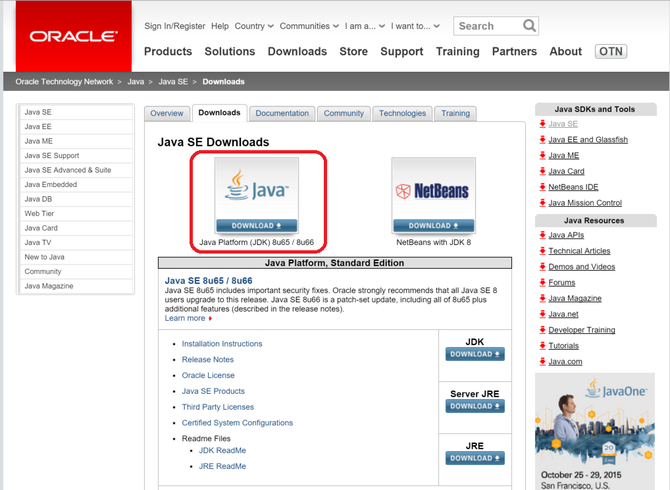Open the Downloads main menu
Viewport: 670px width, 490px height.
click(x=297, y=51)
